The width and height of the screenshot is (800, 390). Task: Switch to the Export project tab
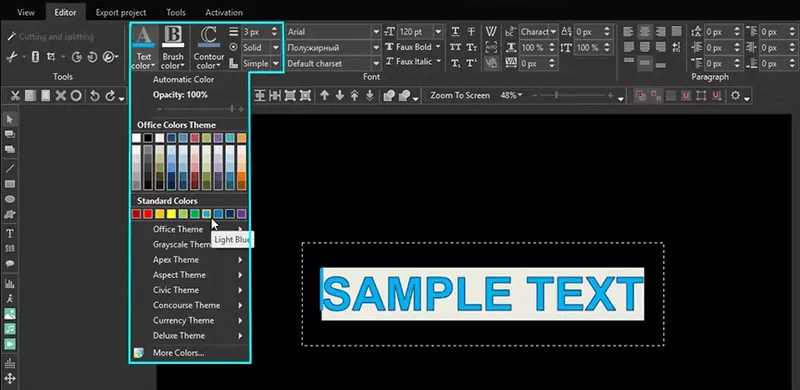pyautogui.click(x=121, y=12)
